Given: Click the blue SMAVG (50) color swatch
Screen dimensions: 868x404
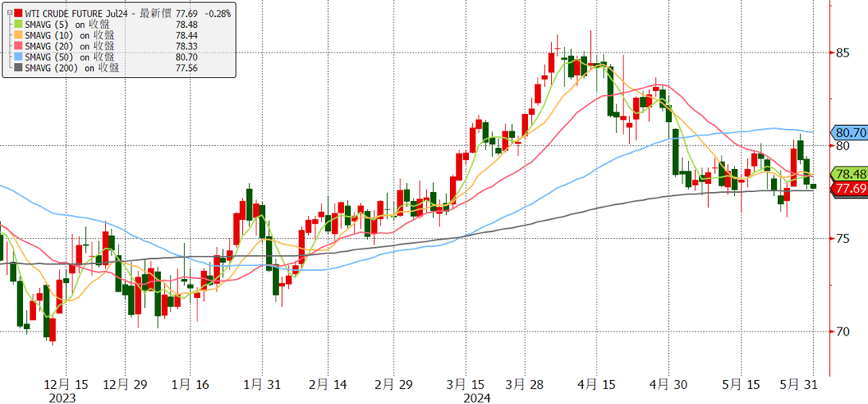Looking at the screenshot, I should click(x=19, y=57).
